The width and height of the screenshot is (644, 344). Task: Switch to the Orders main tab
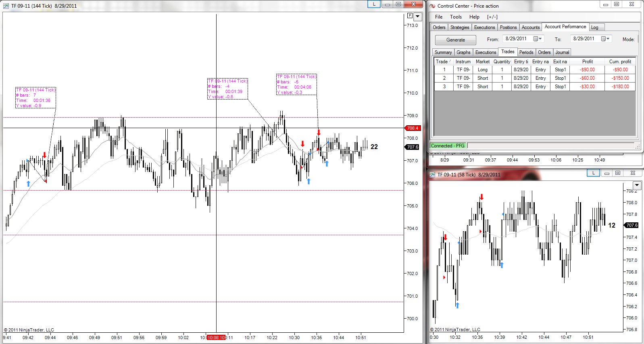439,27
